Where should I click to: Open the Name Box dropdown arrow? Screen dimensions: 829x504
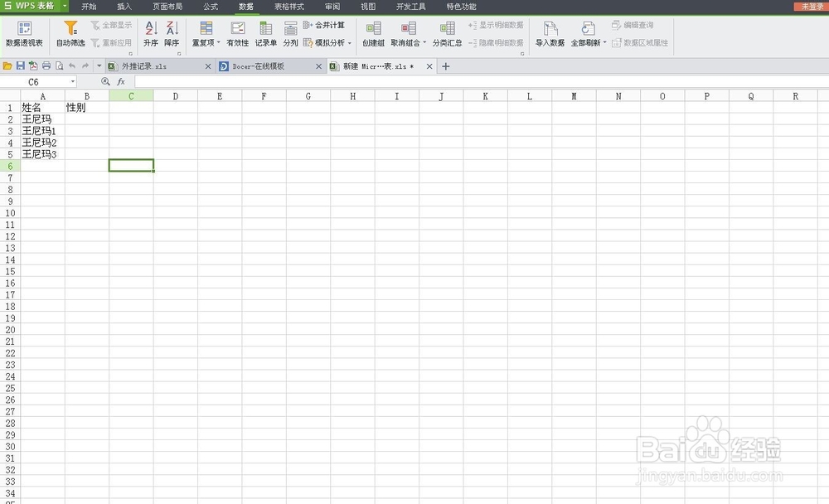click(x=73, y=82)
